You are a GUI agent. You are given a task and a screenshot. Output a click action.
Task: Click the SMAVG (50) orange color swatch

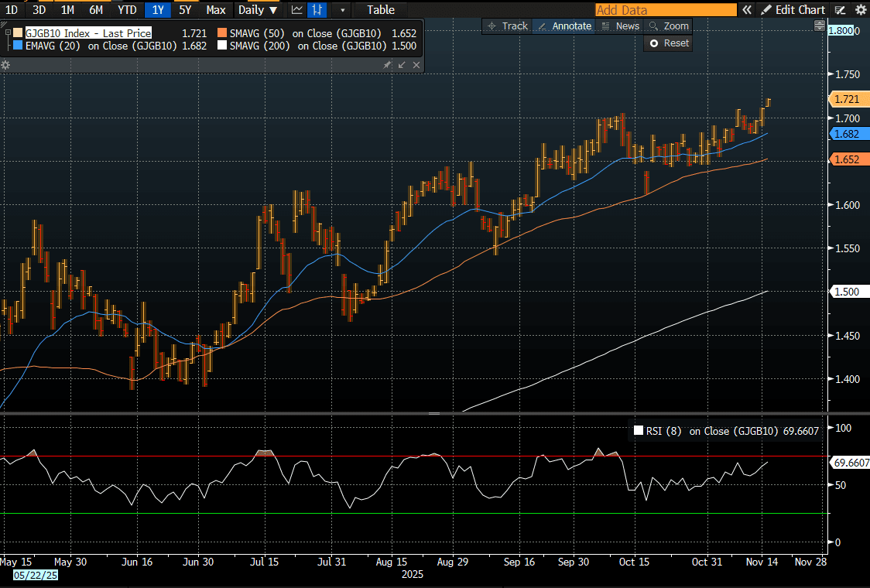[223, 33]
